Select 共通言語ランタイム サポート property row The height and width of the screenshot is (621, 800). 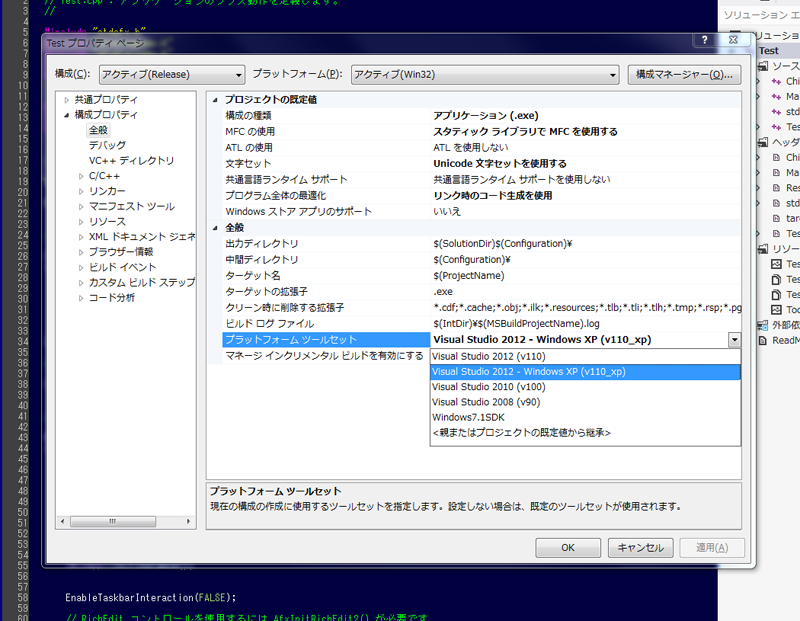[x=481, y=180]
